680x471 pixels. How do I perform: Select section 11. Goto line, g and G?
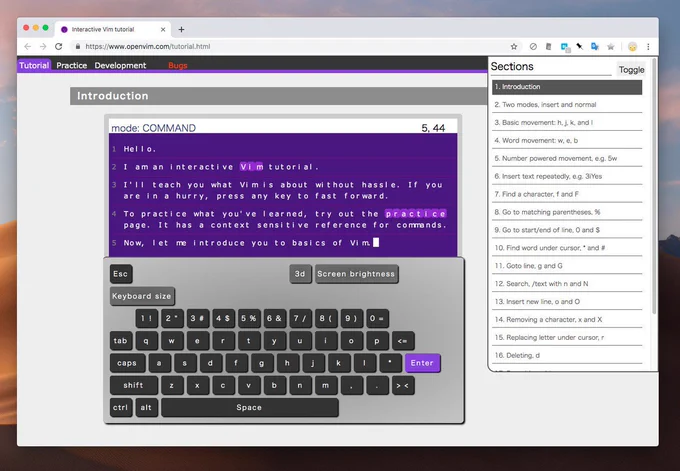tap(567, 265)
